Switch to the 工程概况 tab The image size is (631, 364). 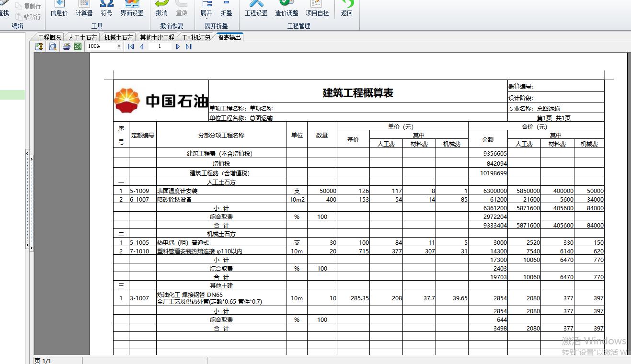click(x=49, y=37)
